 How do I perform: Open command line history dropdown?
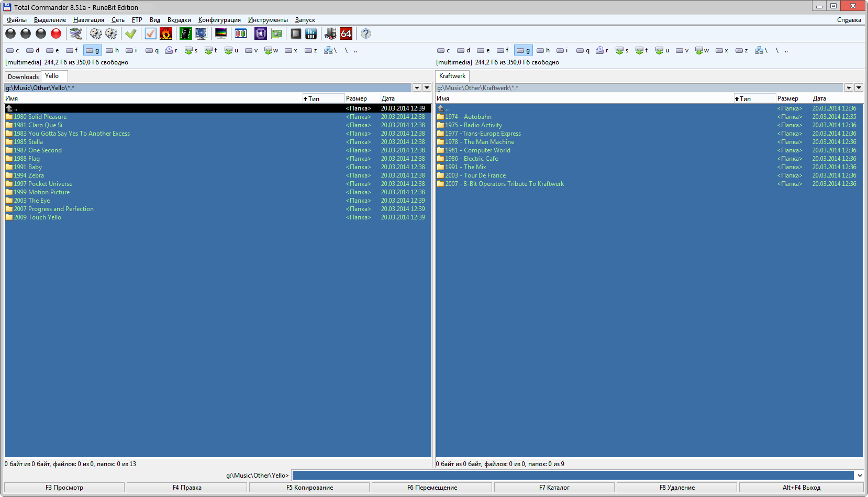coord(859,475)
